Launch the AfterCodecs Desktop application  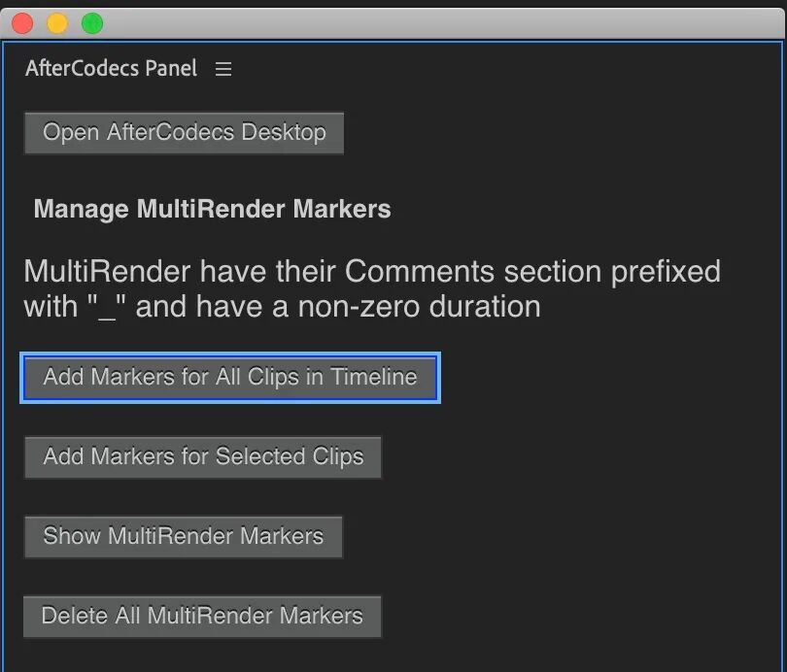(185, 132)
